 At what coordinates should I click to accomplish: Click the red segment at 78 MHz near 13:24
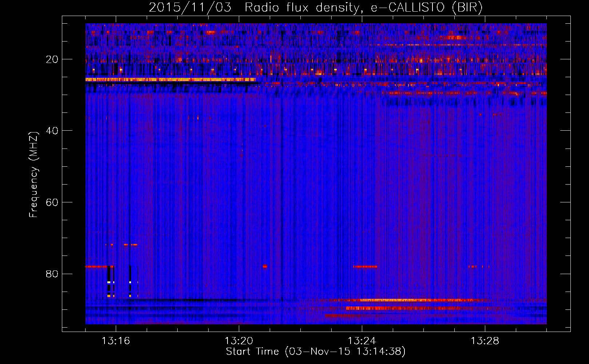[365, 266]
